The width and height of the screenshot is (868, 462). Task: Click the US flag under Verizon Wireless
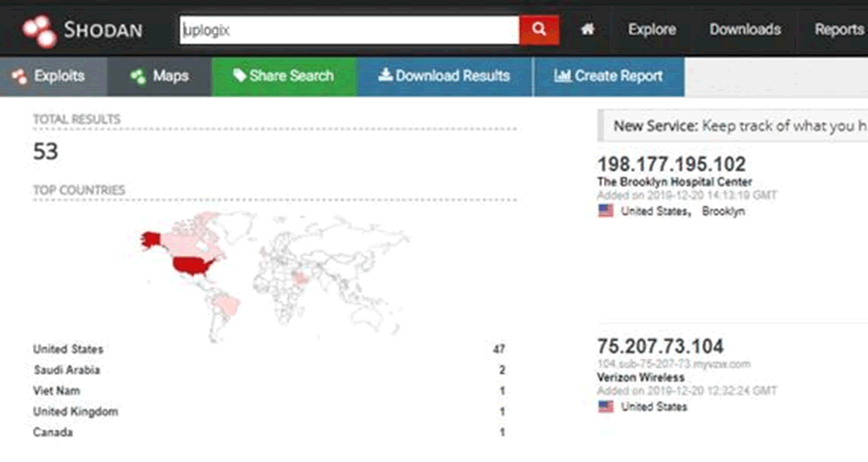coord(605,407)
